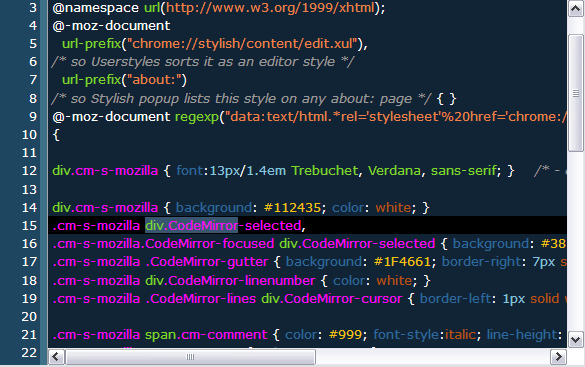Click the regexp keyword on line 9

[197, 117]
